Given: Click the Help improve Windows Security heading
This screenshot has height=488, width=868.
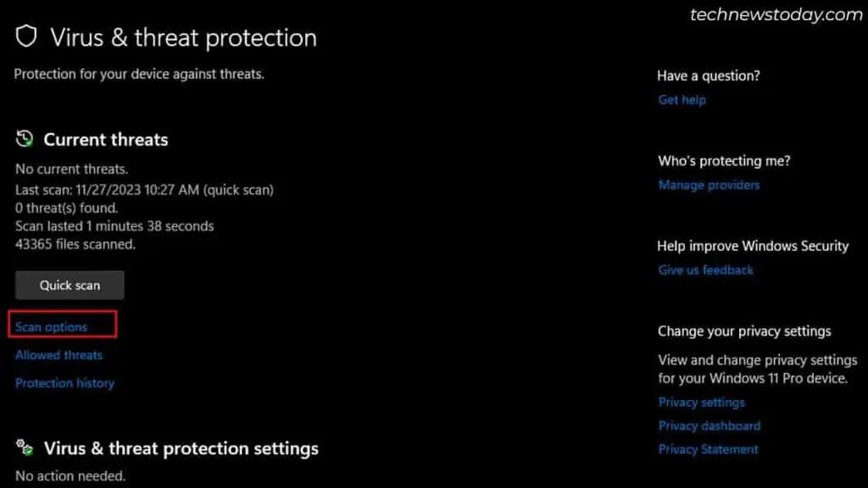Looking at the screenshot, I should pos(753,246).
